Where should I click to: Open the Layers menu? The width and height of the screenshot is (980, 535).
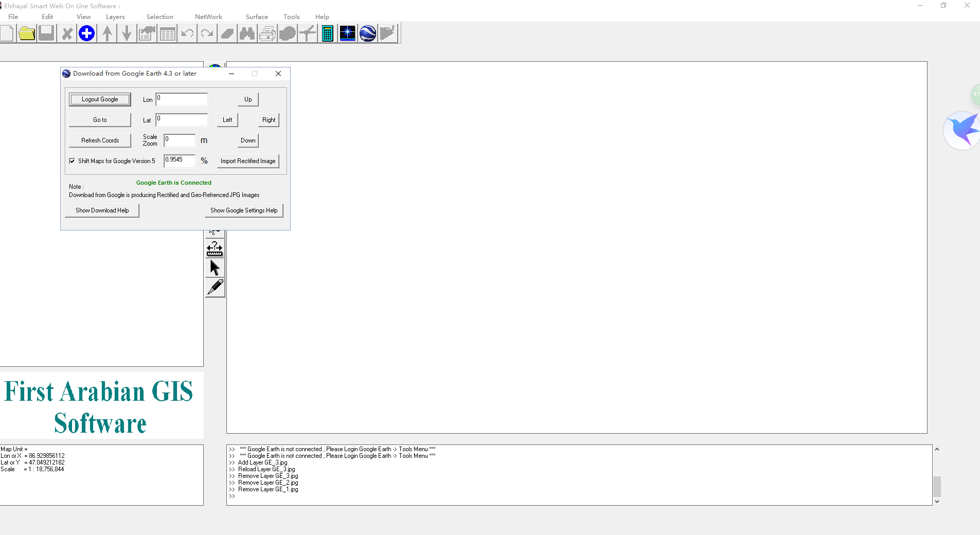(115, 16)
